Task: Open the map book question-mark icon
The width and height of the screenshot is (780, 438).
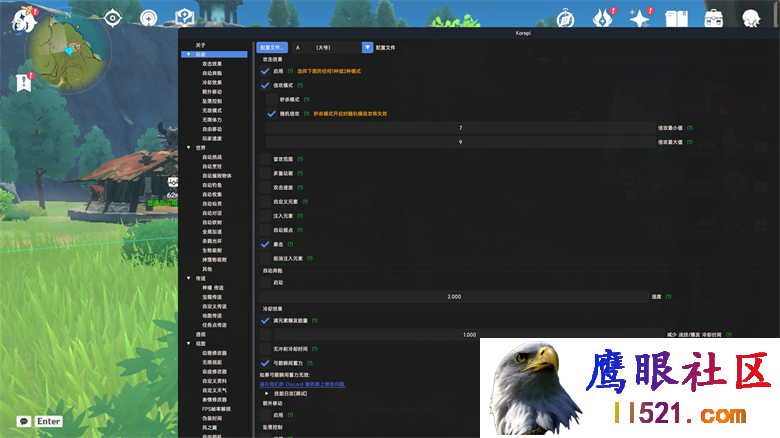Action: tap(185, 18)
